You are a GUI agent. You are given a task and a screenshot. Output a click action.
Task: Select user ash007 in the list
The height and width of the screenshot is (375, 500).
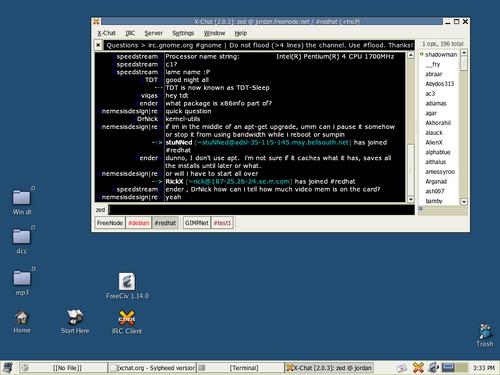[x=434, y=191]
